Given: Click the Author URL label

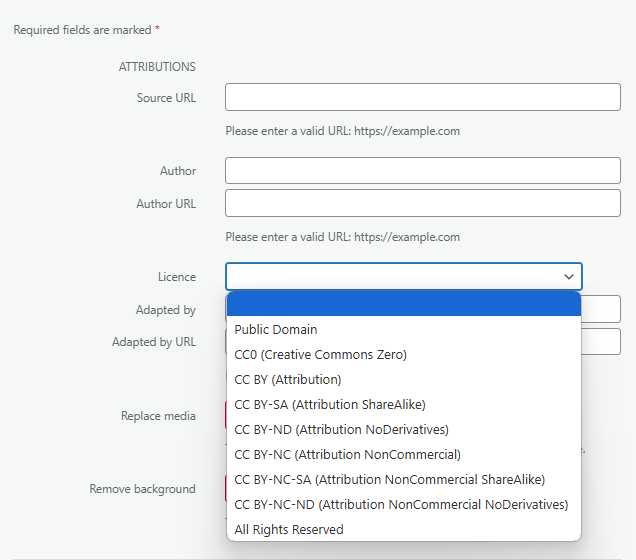Looking at the screenshot, I should coord(166,204).
